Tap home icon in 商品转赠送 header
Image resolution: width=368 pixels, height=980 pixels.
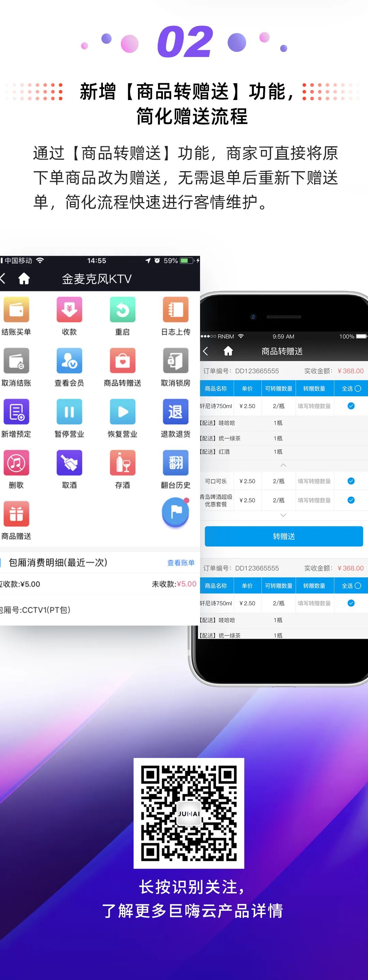[228, 351]
